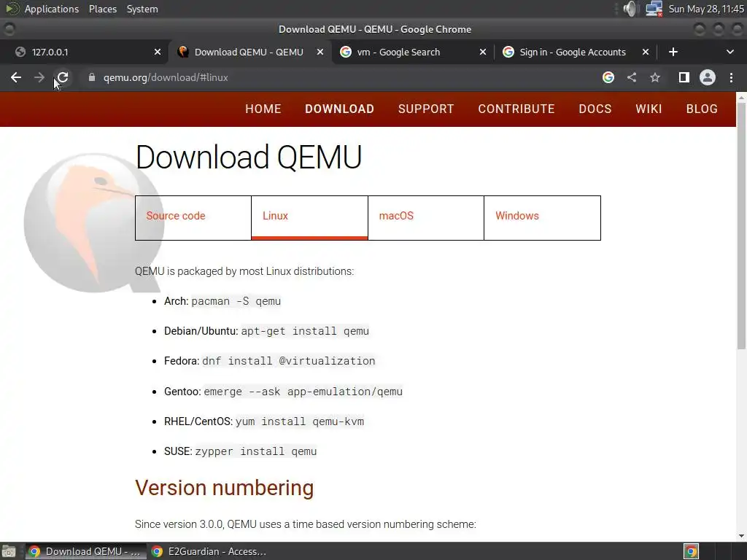Viewport: 747px width, 560px height.
Task: Open the DOCS nav link
Action: click(x=595, y=109)
